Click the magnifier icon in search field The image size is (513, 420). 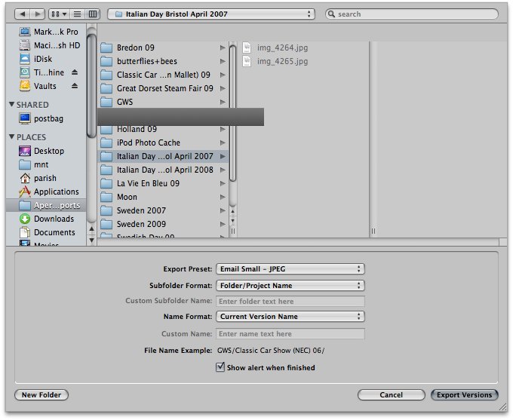click(x=331, y=14)
